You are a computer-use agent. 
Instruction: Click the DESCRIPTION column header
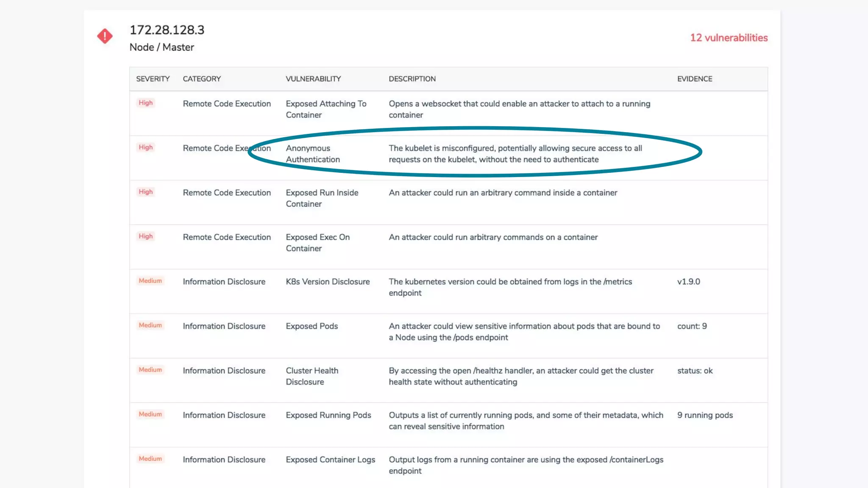pyautogui.click(x=412, y=79)
